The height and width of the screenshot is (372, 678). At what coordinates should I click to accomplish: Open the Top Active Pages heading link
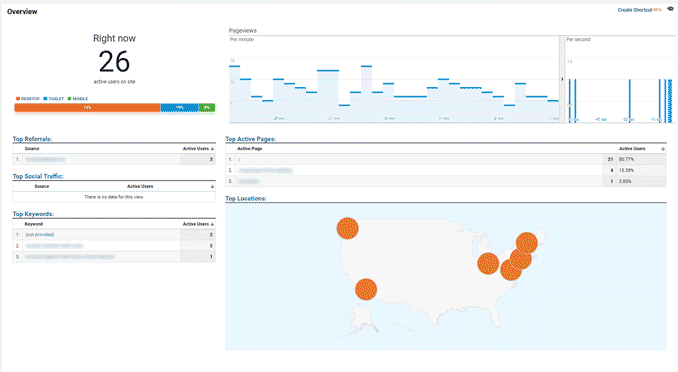coord(251,139)
